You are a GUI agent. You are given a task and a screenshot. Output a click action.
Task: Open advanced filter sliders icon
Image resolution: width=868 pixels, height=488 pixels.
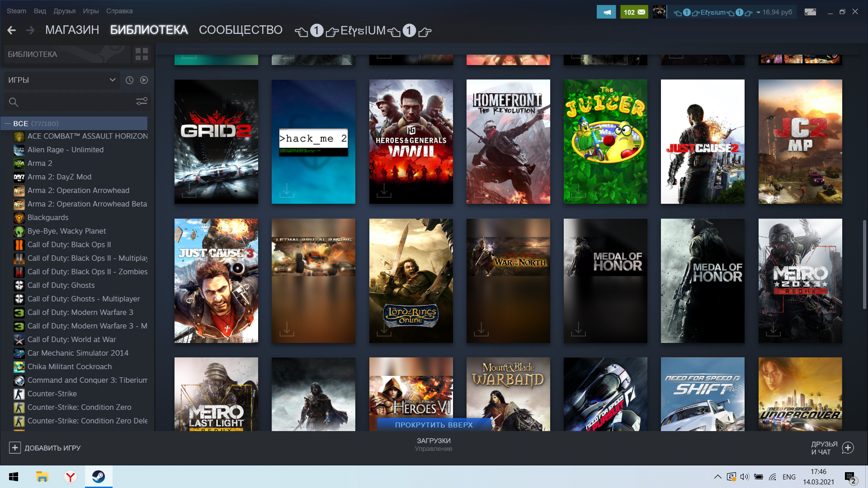(x=142, y=102)
